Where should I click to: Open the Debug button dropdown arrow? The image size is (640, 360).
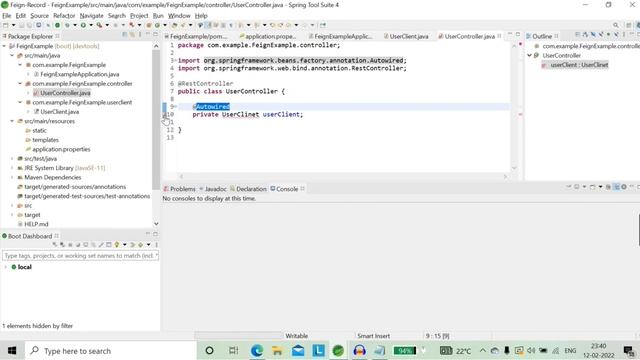tap(75, 25)
